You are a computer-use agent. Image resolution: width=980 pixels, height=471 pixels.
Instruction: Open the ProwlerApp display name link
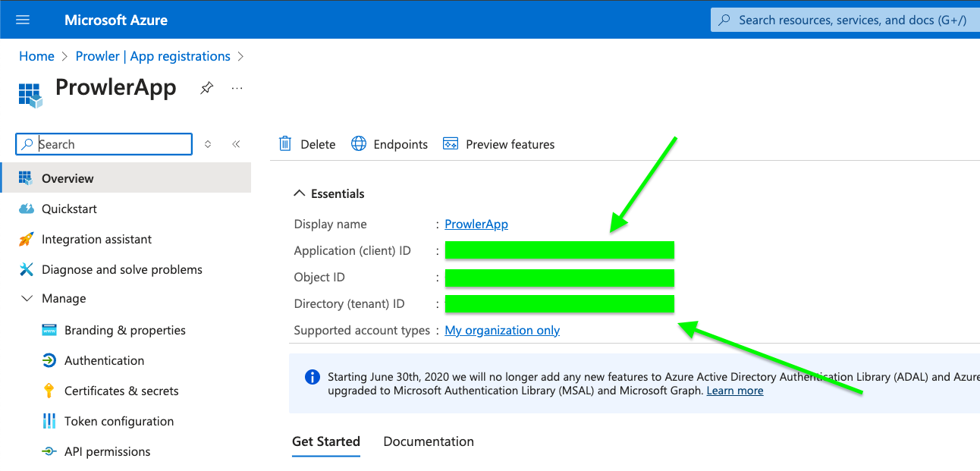coord(476,224)
